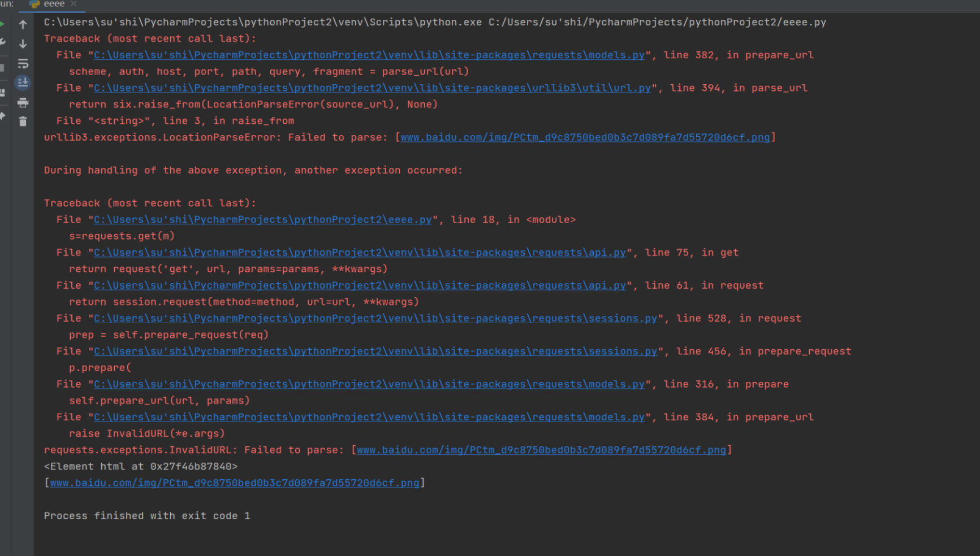Open run configuration settings with the wrench icon
This screenshot has height=556, width=980.
[2, 42]
